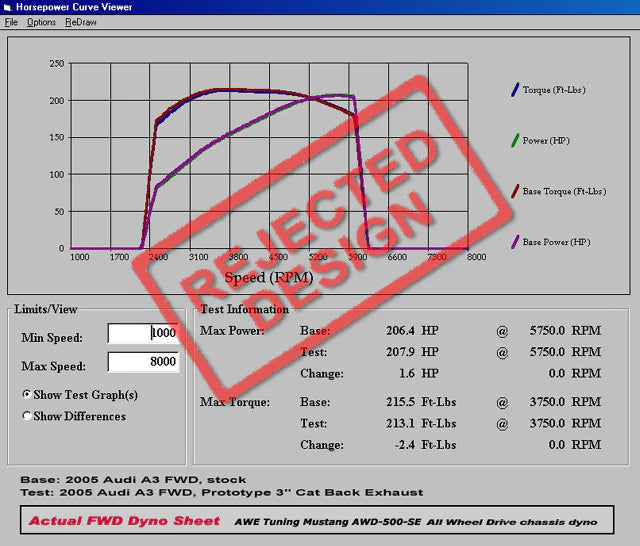The width and height of the screenshot is (640, 546).
Task: Select the purple Base Power legend swatch
Action: coord(513,242)
